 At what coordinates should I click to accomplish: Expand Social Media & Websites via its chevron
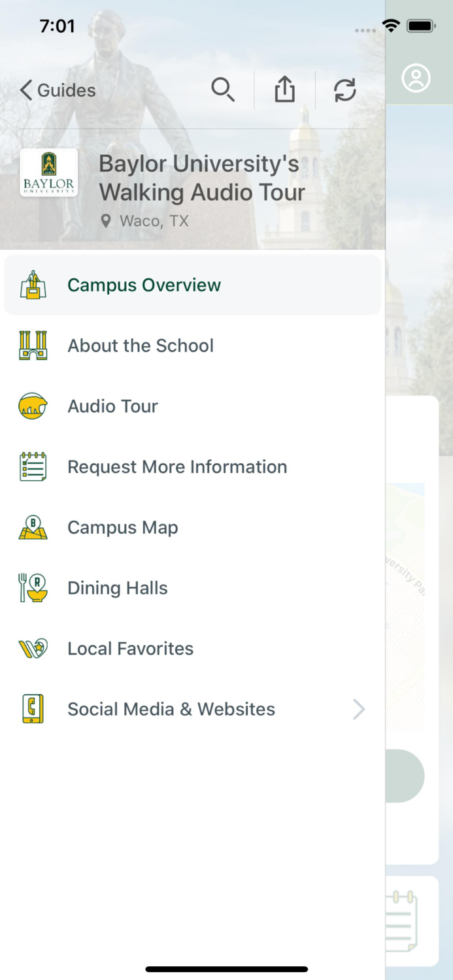[x=358, y=709]
